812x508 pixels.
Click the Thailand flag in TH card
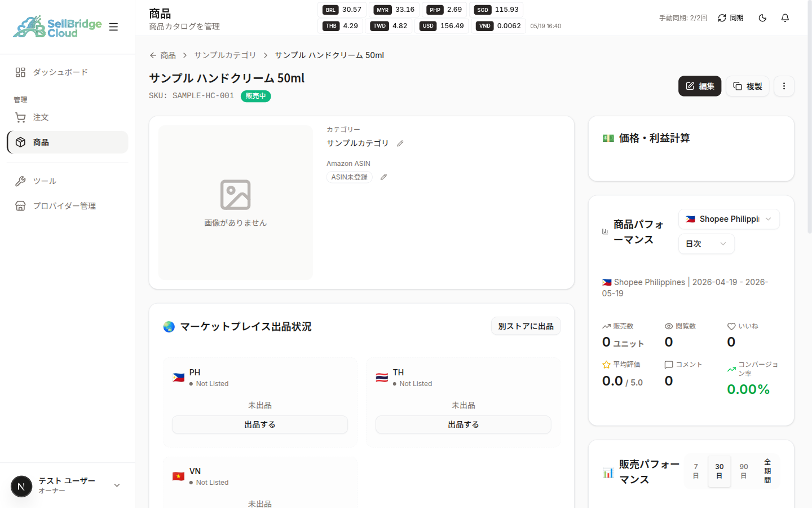tap(382, 378)
